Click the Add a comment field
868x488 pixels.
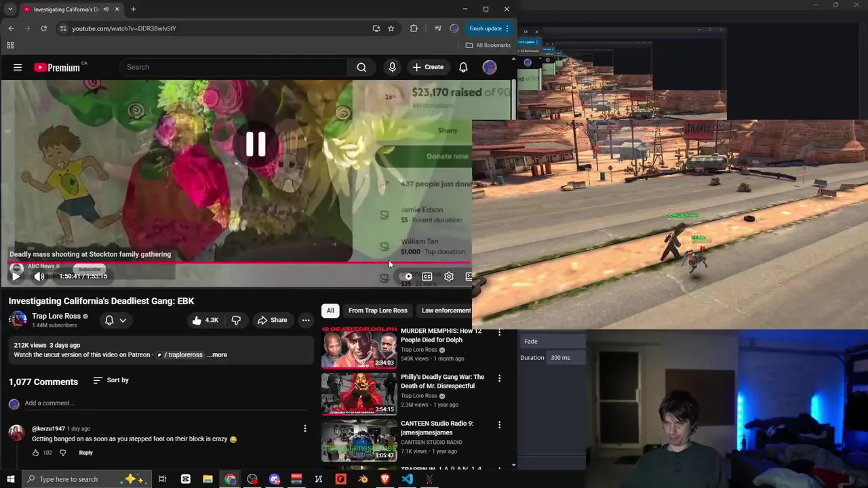(x=166, y=403)
